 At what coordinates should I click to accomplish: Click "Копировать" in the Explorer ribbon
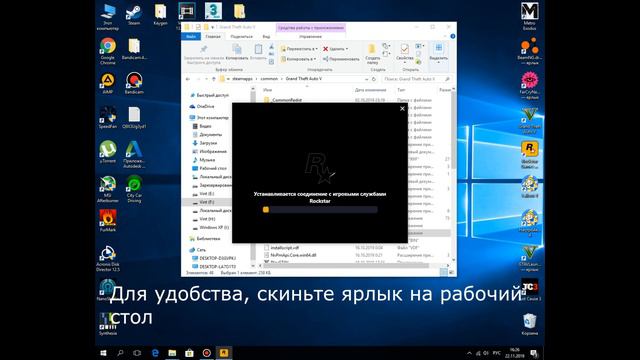pyautogui.click(x=237, y=52)
